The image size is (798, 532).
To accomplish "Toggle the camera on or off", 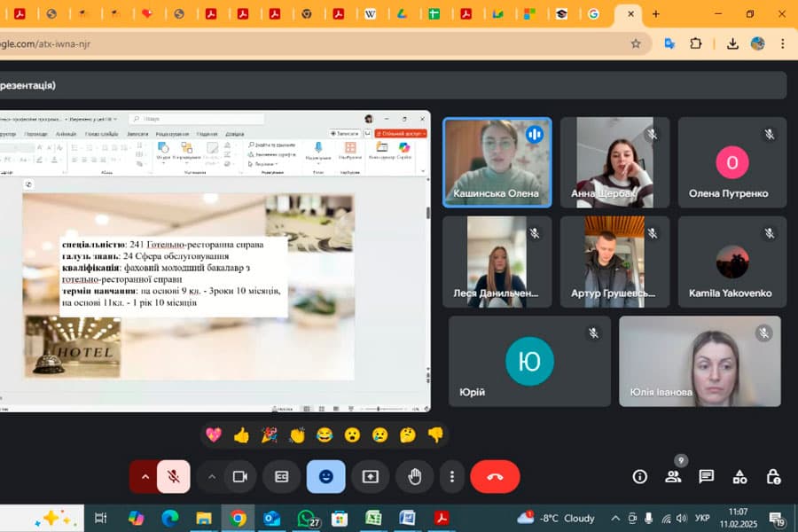I will point(239,476).
